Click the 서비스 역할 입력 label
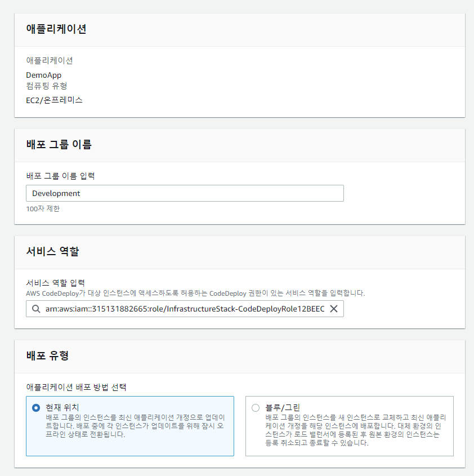This screenshot has height=476, width=474. click(56, 283)
